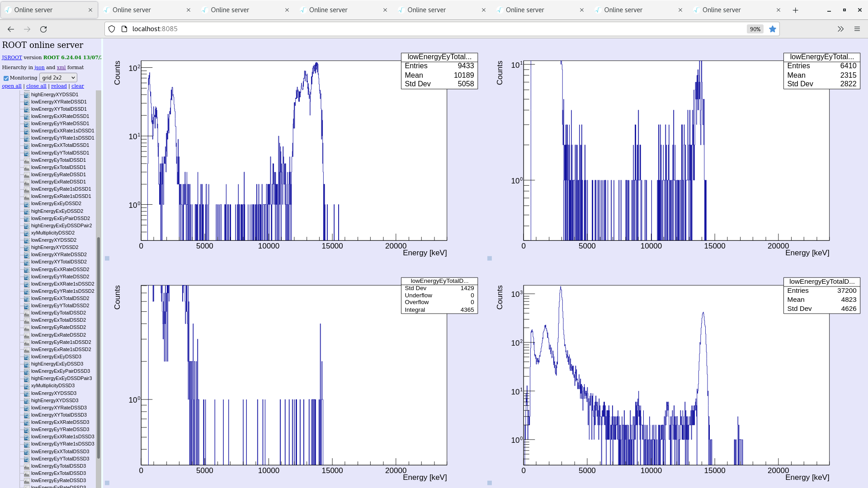Open the new tab plus button
The width and height of the screenshot is (868, 488).
(795, 10)
